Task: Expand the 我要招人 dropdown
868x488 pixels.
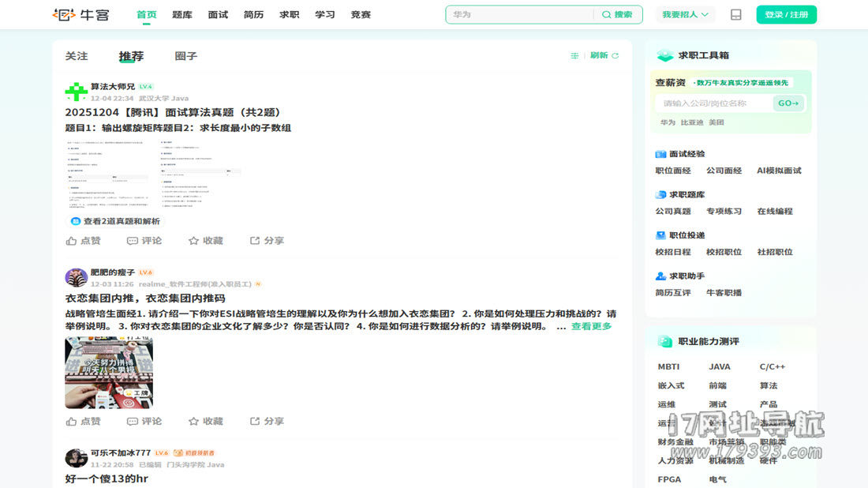Action: point(684,14)
